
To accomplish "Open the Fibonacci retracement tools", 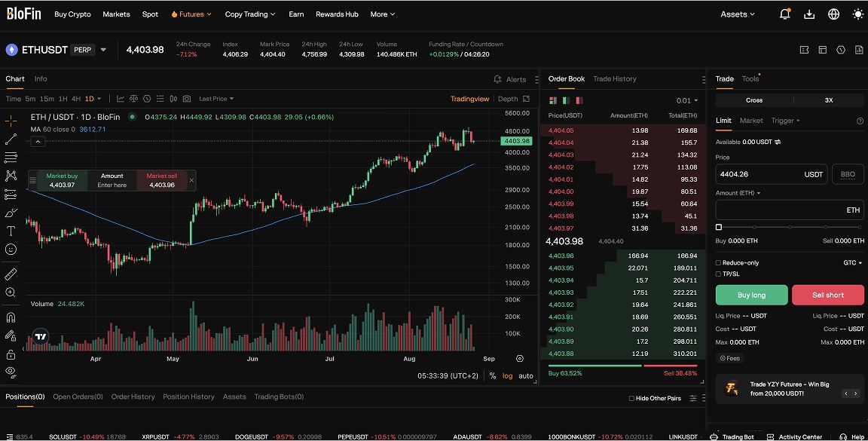I will coord(11,158).
